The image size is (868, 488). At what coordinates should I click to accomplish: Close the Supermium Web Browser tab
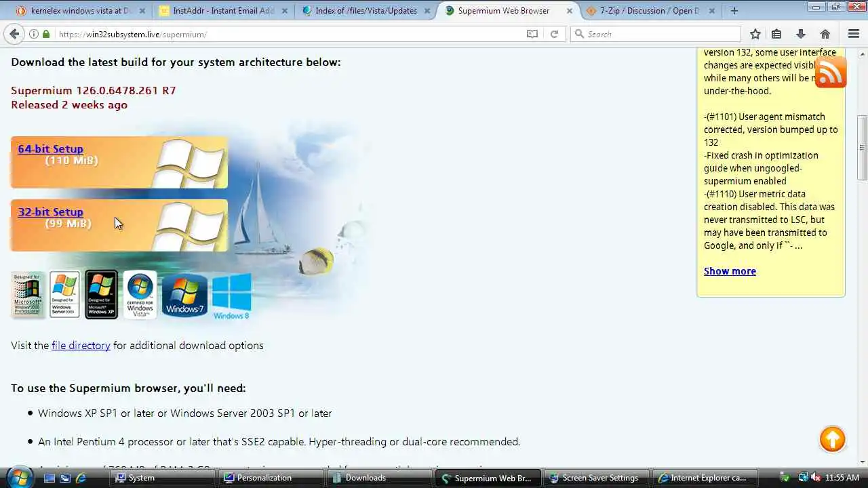point(569,11)
